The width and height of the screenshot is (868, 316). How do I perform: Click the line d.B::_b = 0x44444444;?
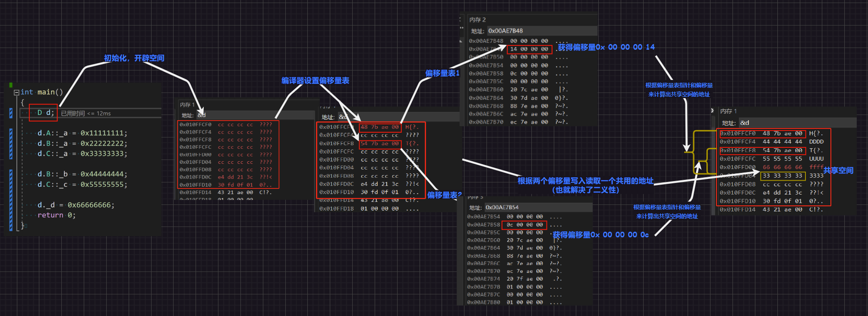(82, 174)
